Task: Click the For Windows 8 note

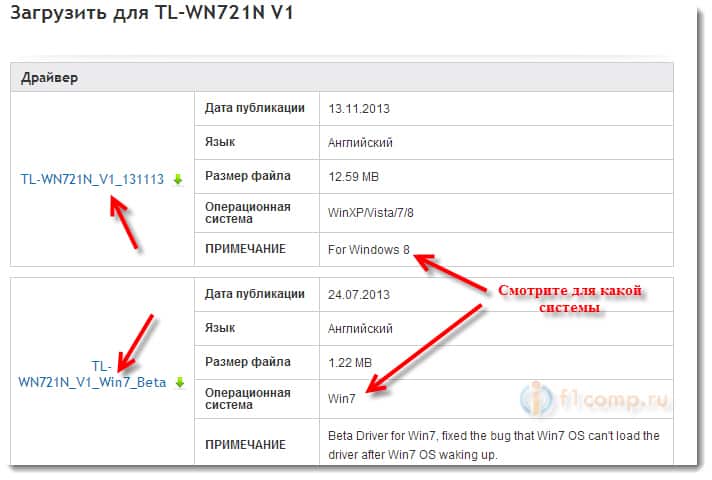Action: tap(368, 249)
